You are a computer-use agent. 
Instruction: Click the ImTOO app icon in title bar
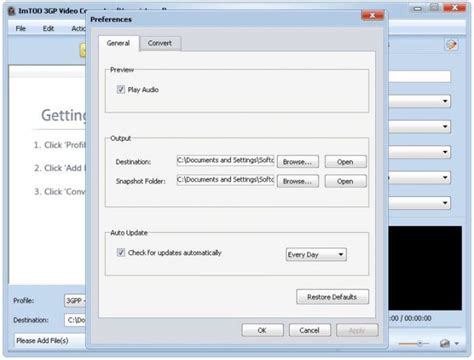point(12,11)
